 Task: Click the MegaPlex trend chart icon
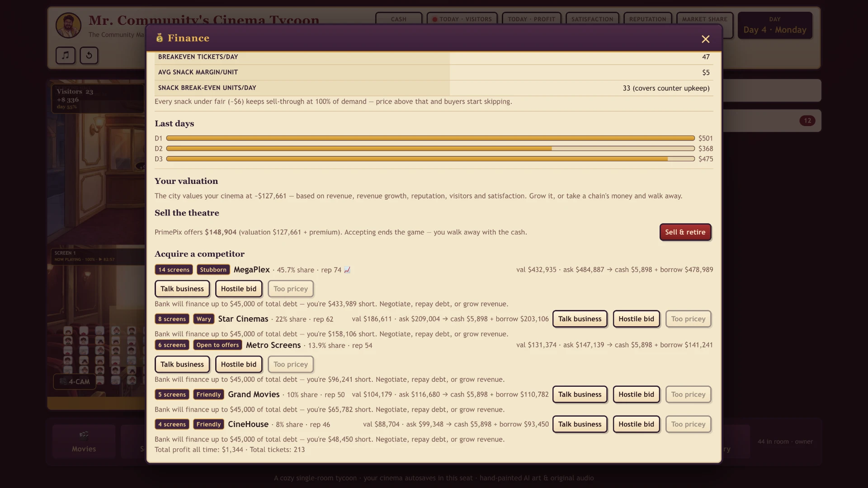(x=347, y=270)
